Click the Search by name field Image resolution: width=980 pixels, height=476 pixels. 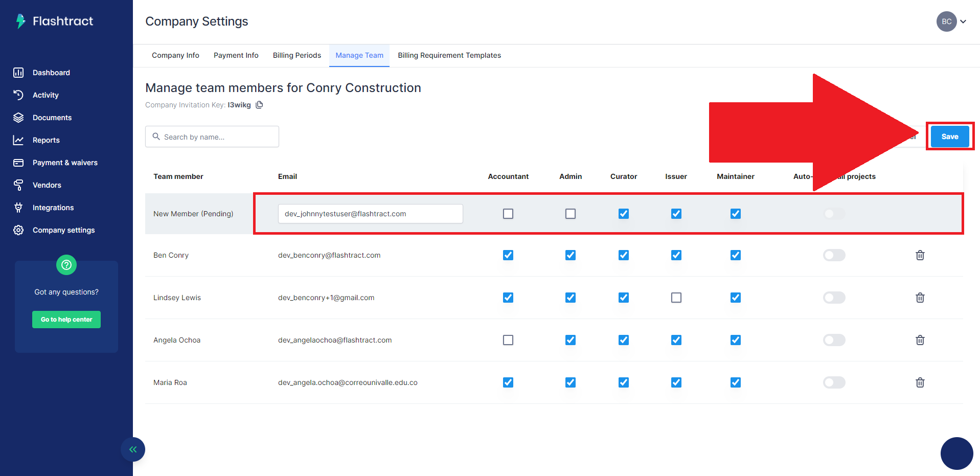pyautogui.click(x=212, y=137)
